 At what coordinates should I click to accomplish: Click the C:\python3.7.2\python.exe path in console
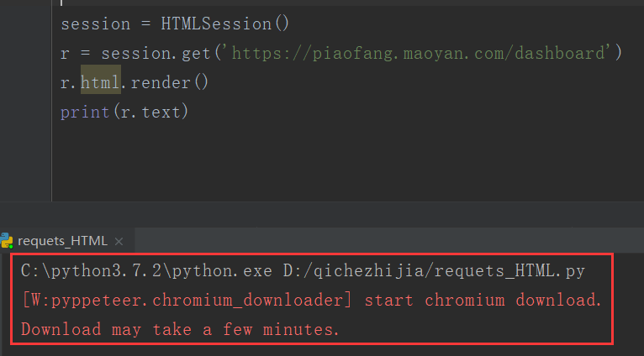point(146,271)
